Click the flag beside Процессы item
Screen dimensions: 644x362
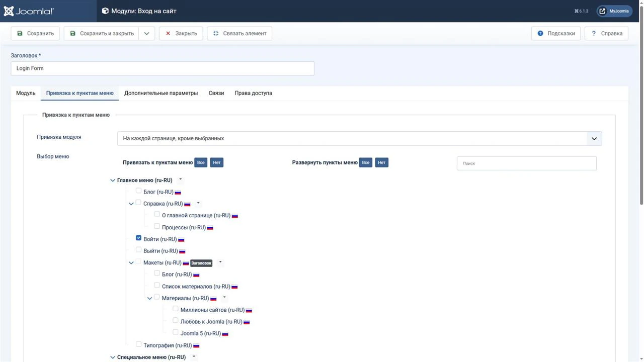coord(210,228)
